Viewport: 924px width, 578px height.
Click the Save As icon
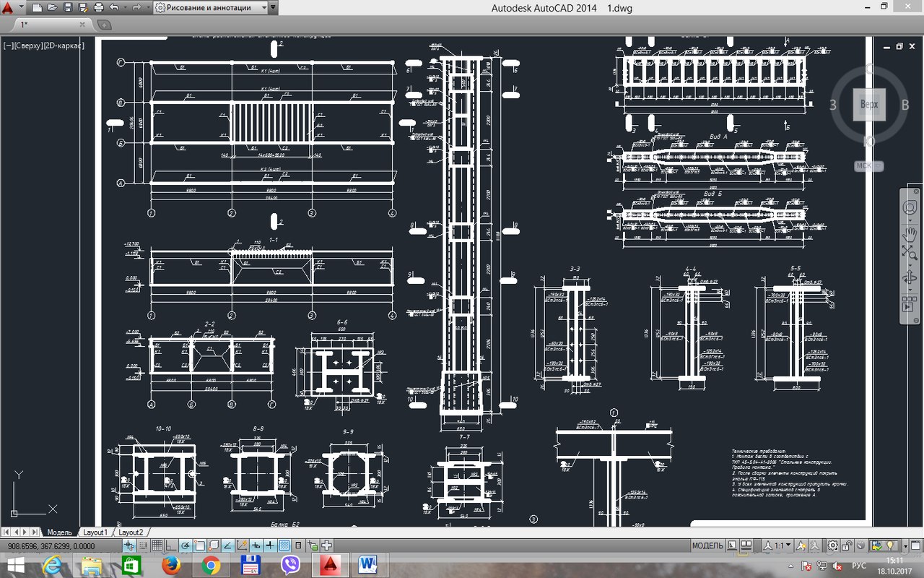point(82,8)
